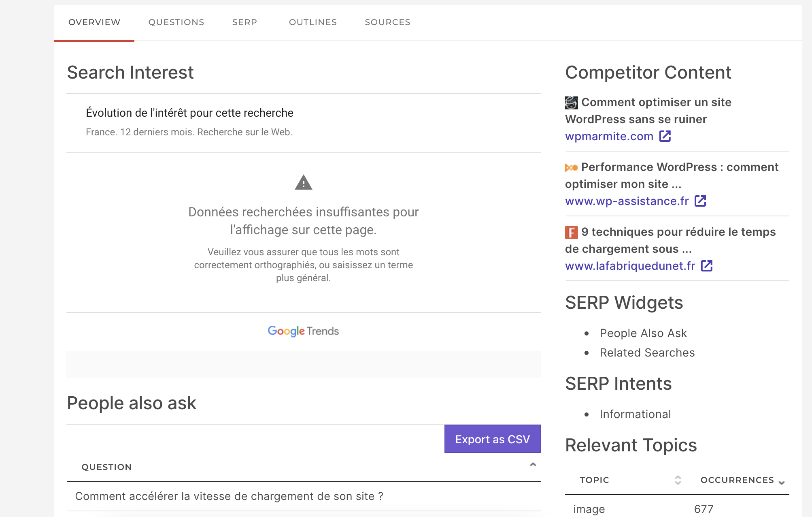Click external link icon next to www.lafabriquedunet.fr
Image resolution: width=812 pixels, height=517 pixels.
point(707,266)
